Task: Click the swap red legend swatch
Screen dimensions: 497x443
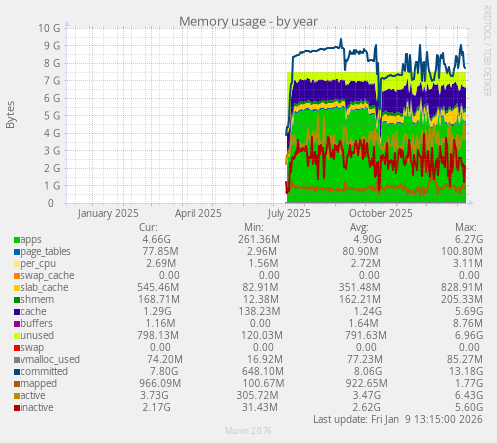Action: pyautogui.click(x=17, y=348)
